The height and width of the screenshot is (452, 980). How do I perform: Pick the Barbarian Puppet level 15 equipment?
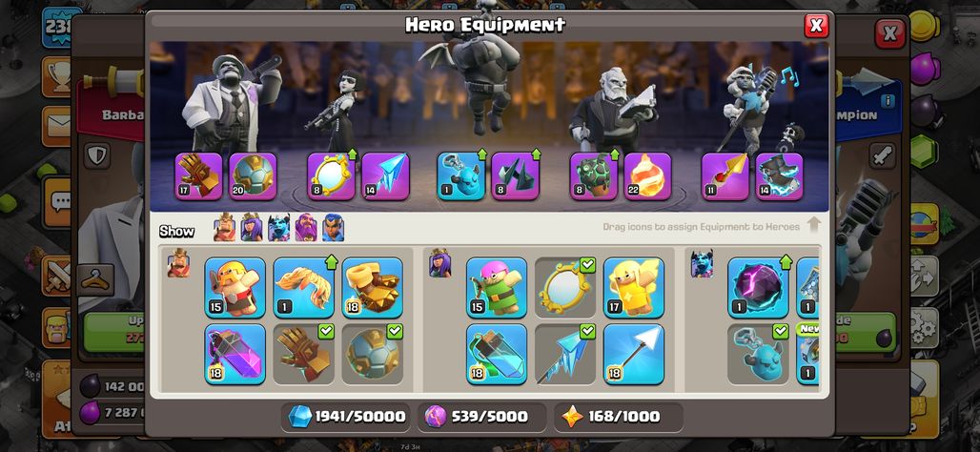tap(235, 288)
